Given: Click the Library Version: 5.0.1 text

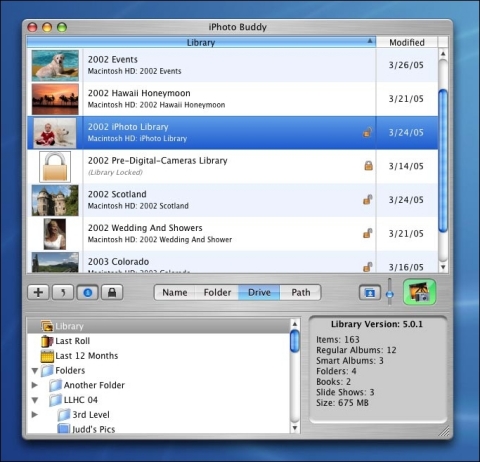Looking at the screenshot, I should tap(377, 324).
